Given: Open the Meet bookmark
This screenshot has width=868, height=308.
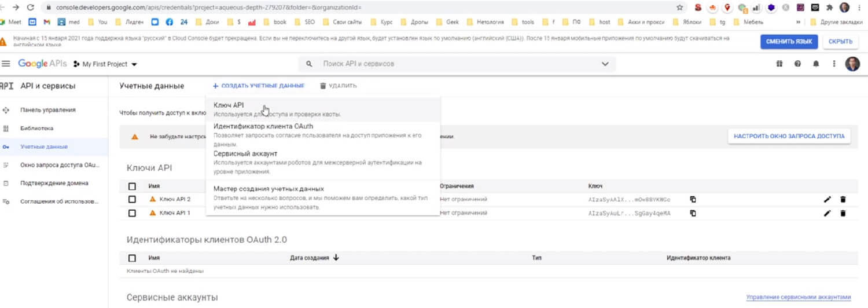Looking at the screenshot, I should (x=11, y=22).
